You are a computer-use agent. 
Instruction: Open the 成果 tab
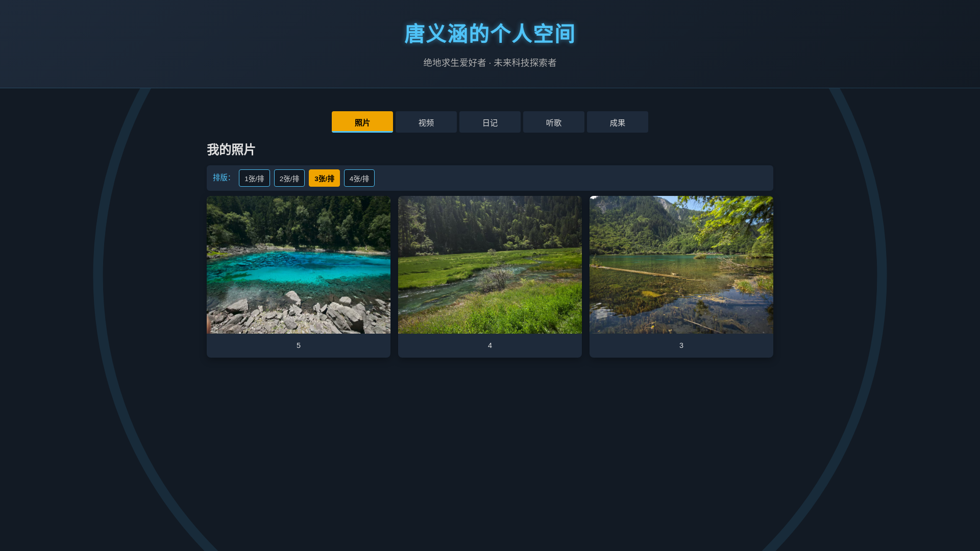point(618,122)
